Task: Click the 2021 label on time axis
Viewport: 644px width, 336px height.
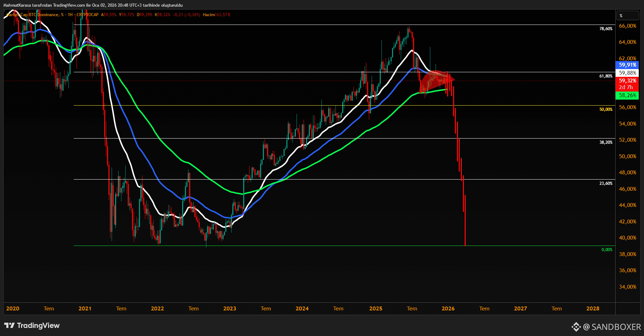Action: point(85,309)
